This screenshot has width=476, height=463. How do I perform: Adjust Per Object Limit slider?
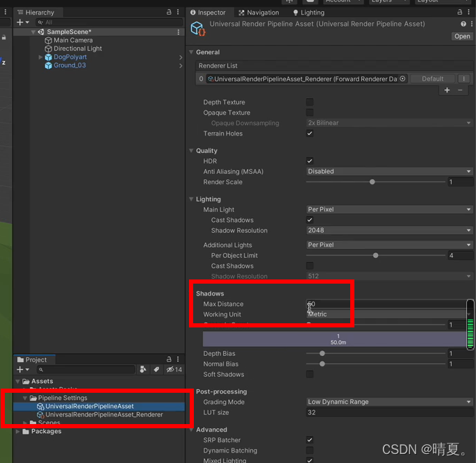coord(375,255)
